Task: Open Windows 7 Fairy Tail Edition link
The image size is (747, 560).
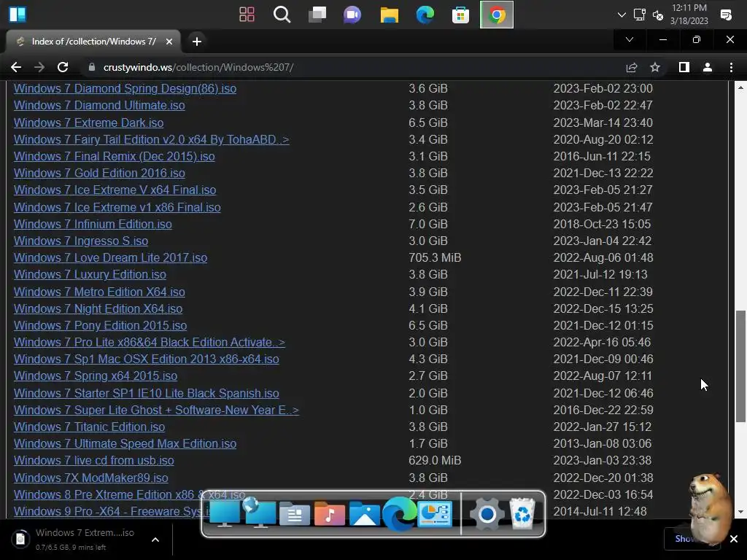Action: (152, 139)
